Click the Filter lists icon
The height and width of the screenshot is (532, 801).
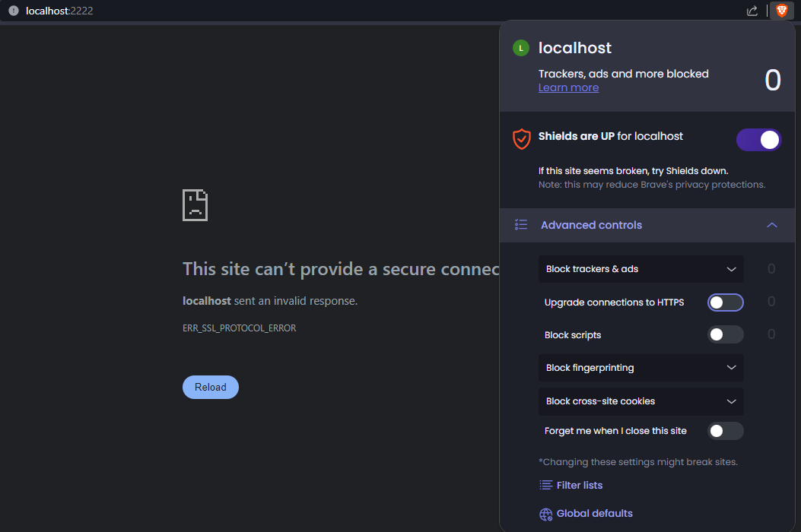pos(545,485)
